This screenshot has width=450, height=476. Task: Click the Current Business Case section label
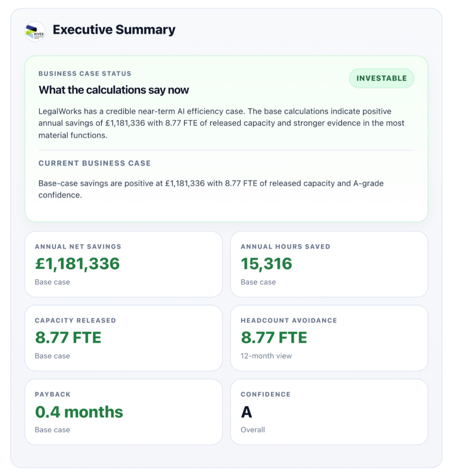pos(95,163)
